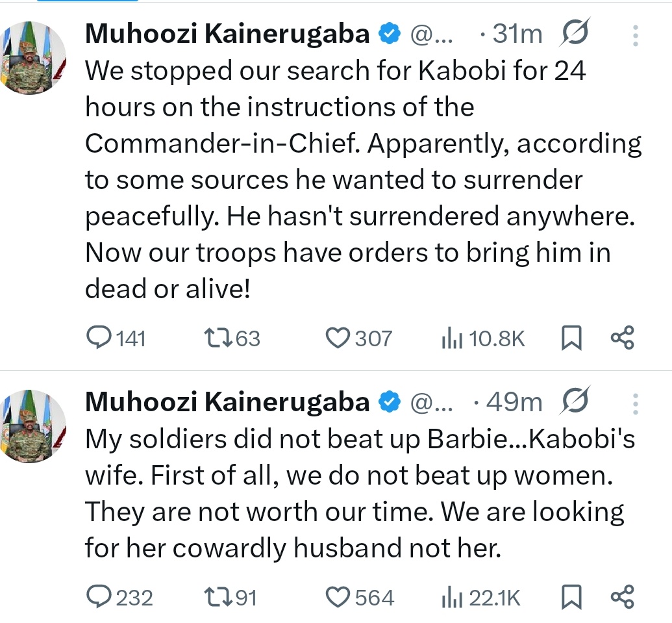Repost the tweet about stopping the search
This screenshot has height=623, width=672.
[x=213, y=338]
